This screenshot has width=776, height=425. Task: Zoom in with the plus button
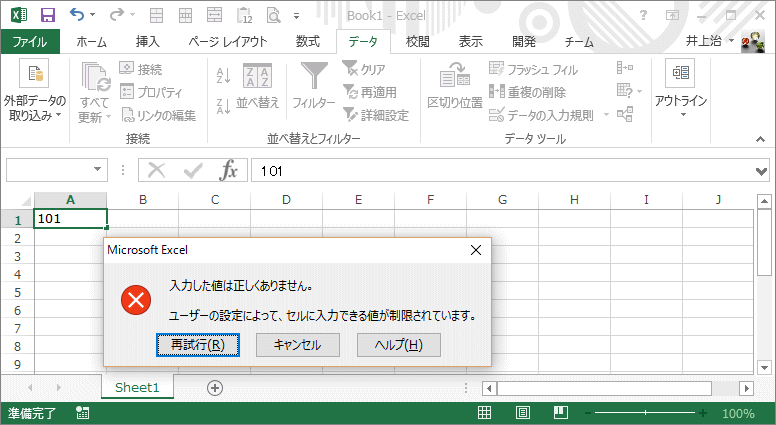702,413
